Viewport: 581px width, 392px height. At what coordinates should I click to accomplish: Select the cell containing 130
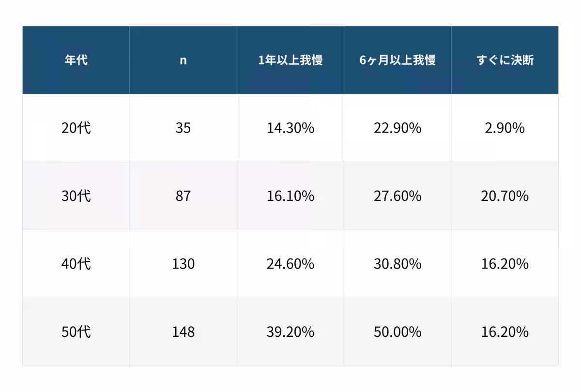coord(183,264)
